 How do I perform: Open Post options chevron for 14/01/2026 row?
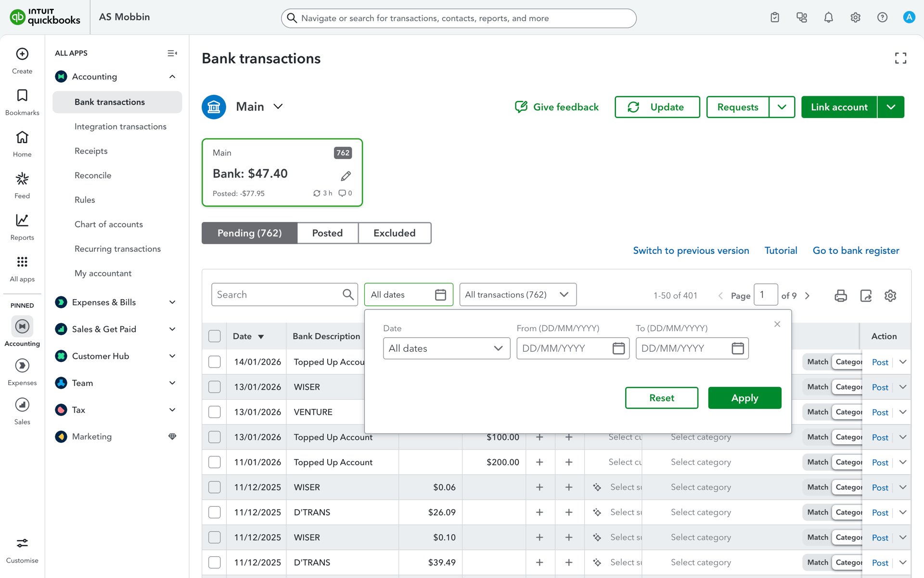coord(903,362)
